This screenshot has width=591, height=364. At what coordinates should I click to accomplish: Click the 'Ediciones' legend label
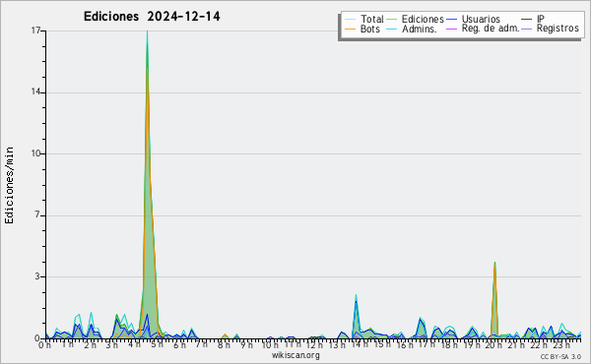(423, 19)
